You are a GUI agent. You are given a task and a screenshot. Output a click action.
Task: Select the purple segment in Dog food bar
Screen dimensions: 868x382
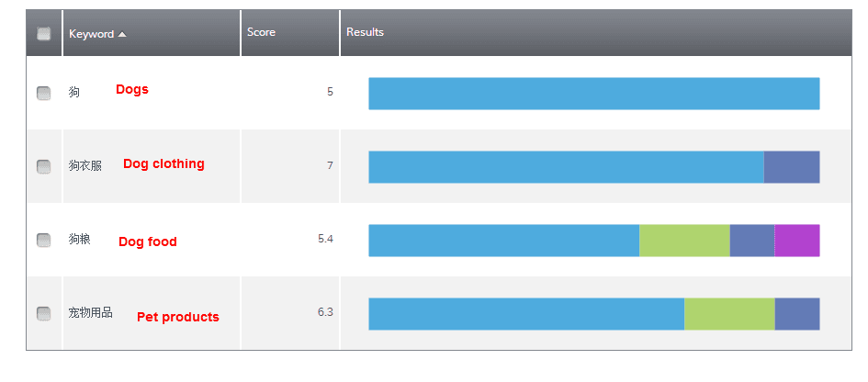pyautogui.click(x=796, y=241)
